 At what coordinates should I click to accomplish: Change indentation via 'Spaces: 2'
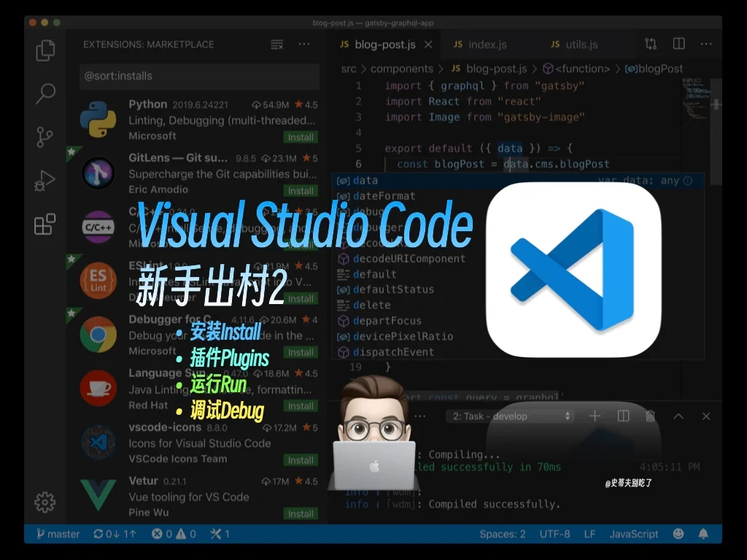(x=503, y=534)
